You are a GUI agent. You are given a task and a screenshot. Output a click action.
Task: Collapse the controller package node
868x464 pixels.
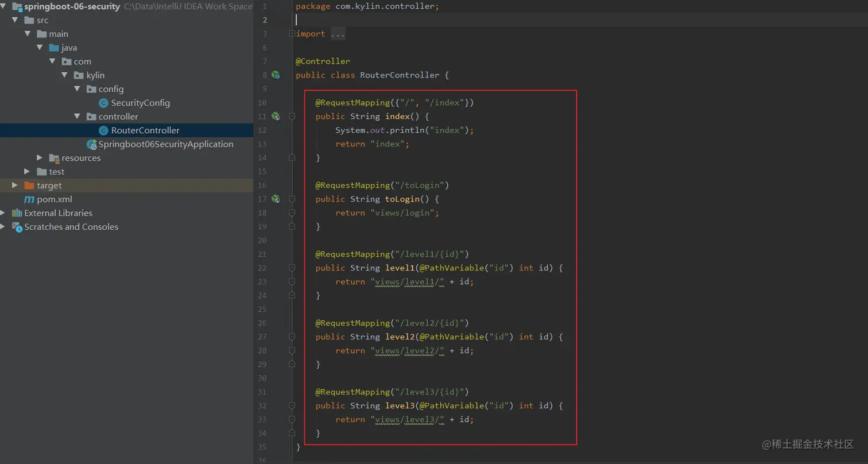click(x=77, y=117)
